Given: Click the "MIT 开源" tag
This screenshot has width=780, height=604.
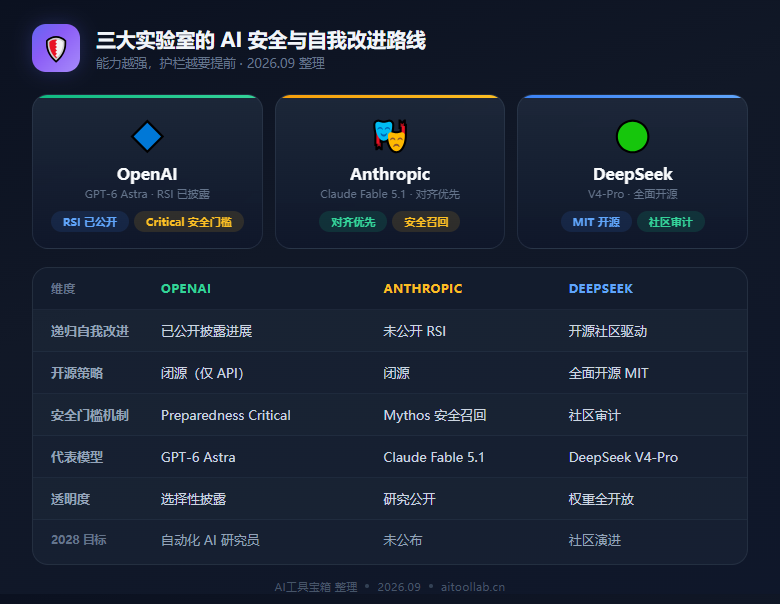Looking at the screenshot, I should coord(596,222).
